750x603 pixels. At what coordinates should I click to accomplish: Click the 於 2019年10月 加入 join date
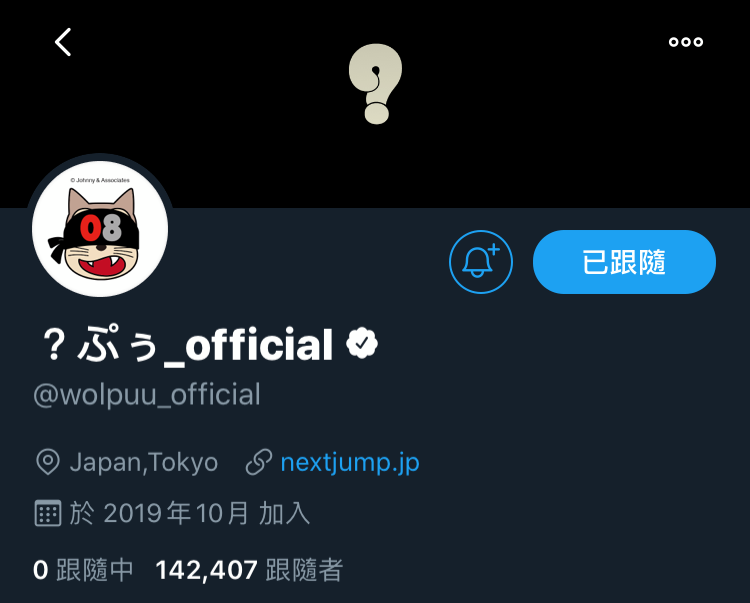(x=190, y=513)
